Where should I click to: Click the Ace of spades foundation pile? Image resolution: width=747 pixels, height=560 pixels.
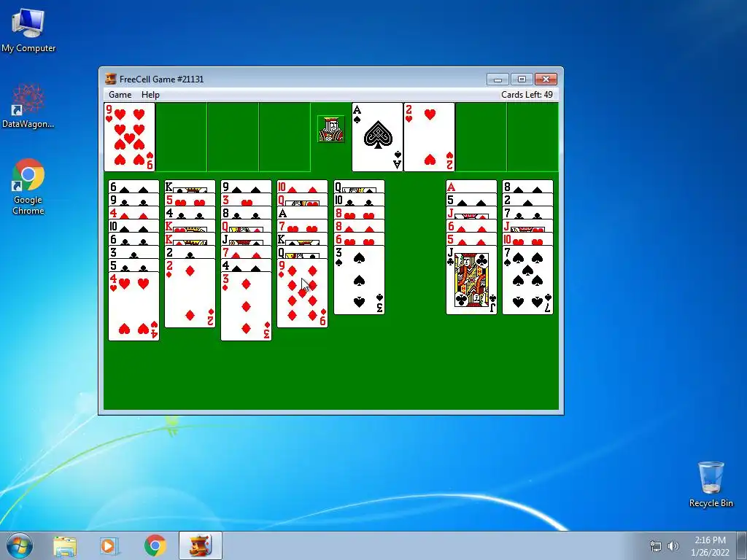[377, 137]
